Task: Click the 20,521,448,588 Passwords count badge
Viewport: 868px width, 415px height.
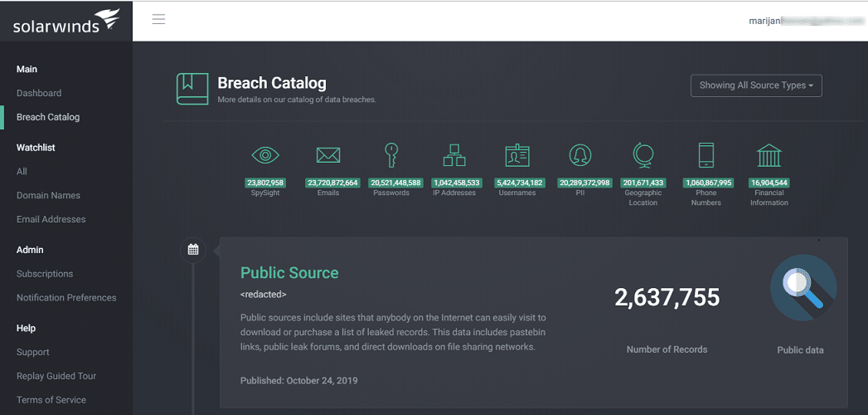Action: tap(395, 183)
